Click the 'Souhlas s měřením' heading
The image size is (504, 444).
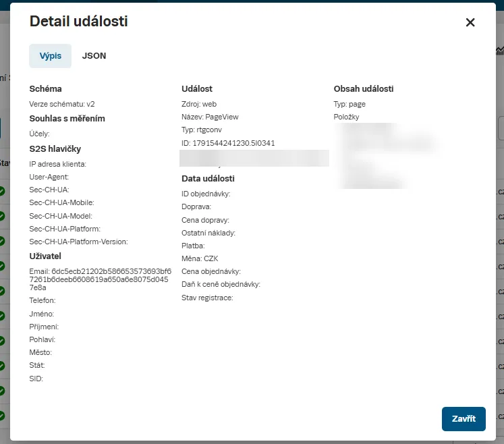(67, 119)
